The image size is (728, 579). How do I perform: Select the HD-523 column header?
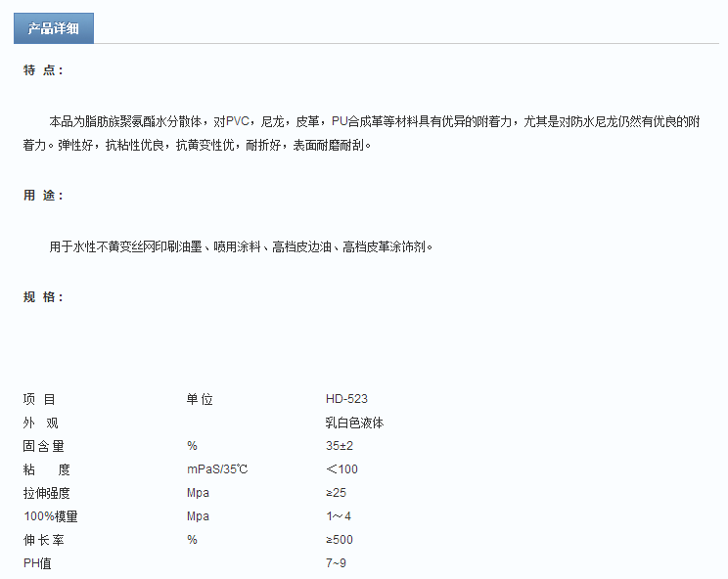346,399
